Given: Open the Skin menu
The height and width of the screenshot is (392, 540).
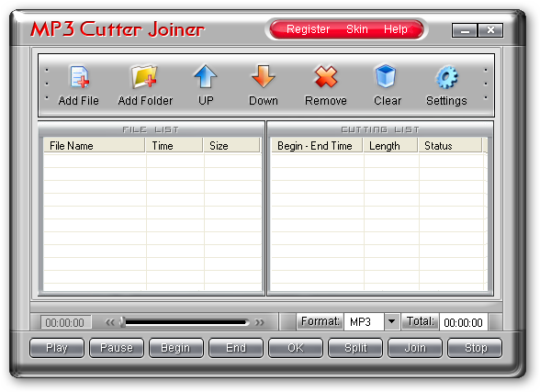Looking at the screenshot, I should 357,29.
